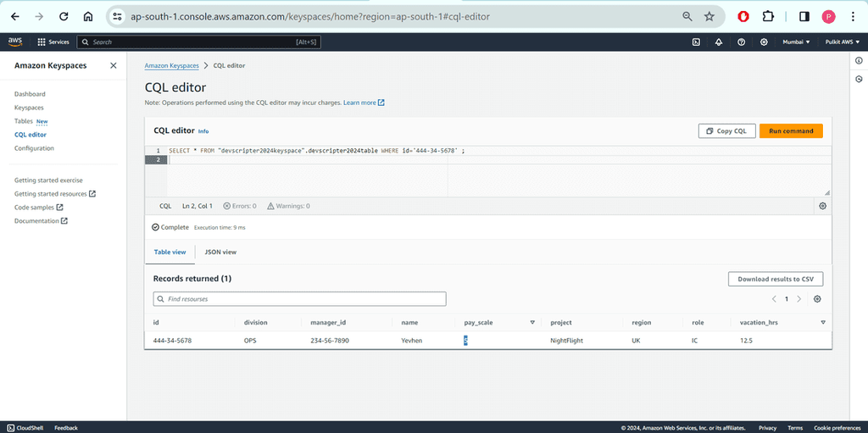Sort by pay_scale column arrow
Screen dimensions: 868x433
(532, 322)
